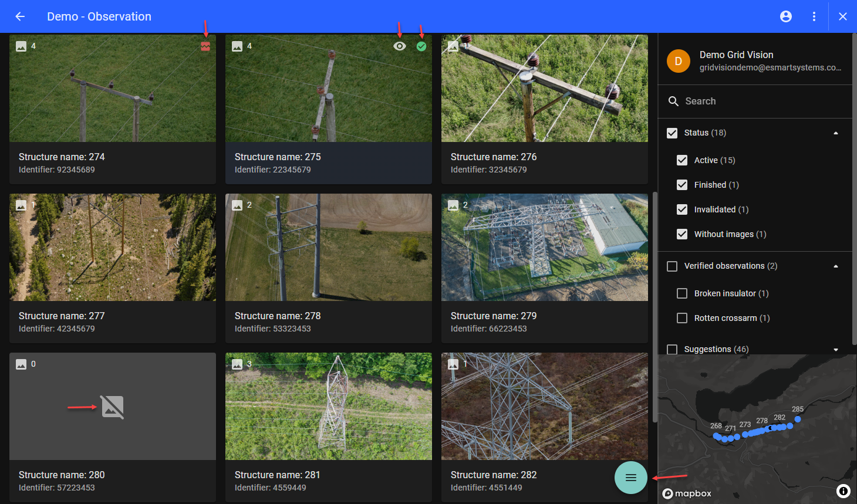Uncheck the Without images status checkbox
Screen dimensions: 857x504
click(682, 234)
